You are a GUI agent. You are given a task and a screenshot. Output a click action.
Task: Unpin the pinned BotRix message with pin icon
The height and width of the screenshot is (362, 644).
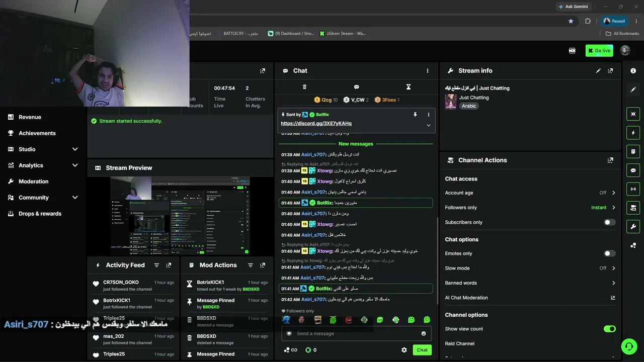coord(415,115)
